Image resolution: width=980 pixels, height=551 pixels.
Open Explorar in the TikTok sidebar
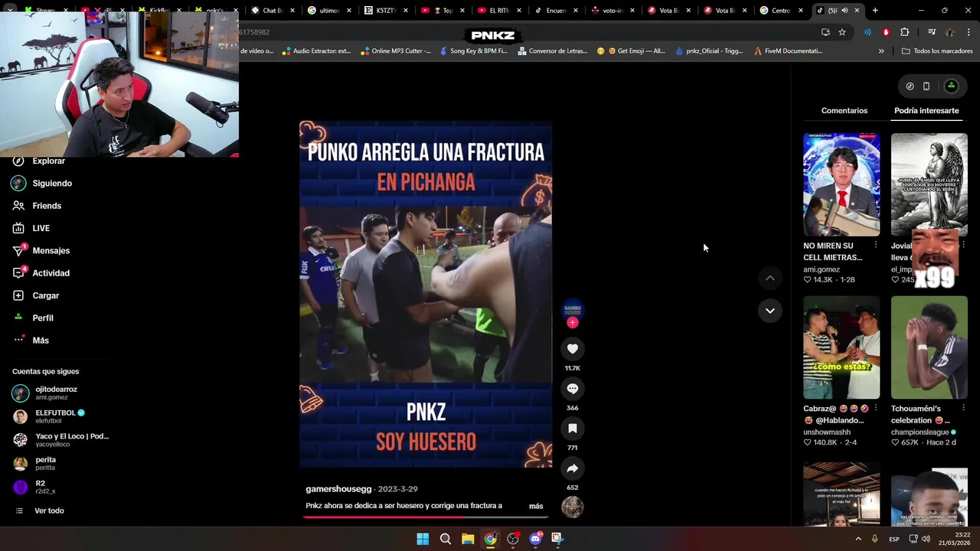click(38, 161)
